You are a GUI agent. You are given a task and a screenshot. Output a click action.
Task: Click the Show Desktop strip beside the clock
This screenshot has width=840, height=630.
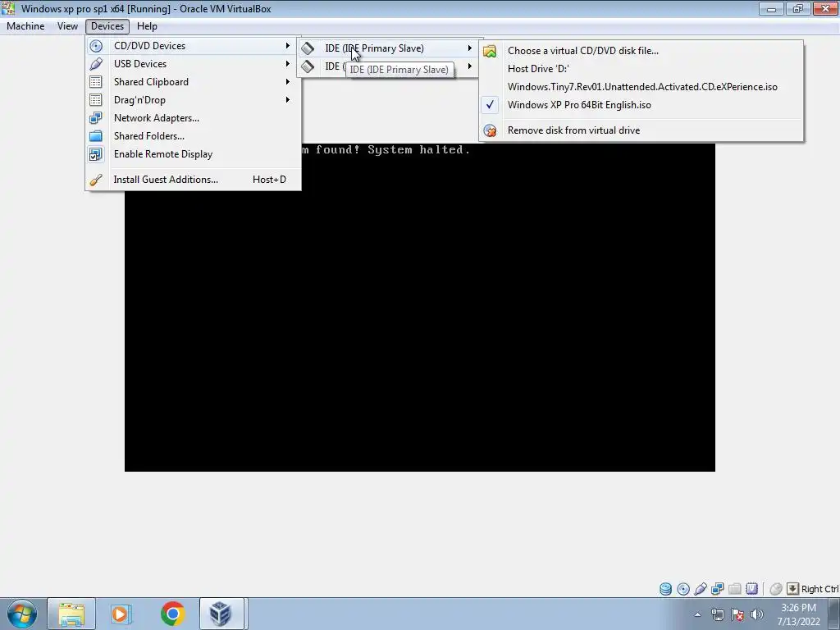[x=834, y=614]
